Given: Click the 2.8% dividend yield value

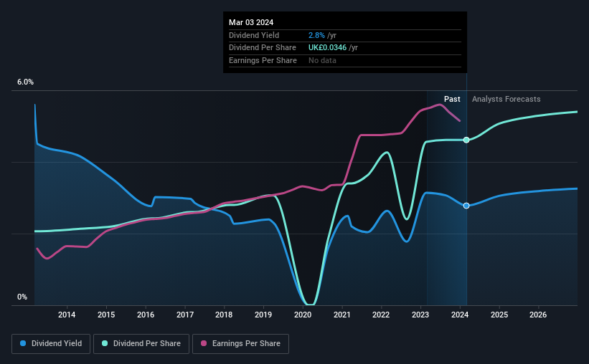Looking at the screenshot, I should click(x=316, y=35).
